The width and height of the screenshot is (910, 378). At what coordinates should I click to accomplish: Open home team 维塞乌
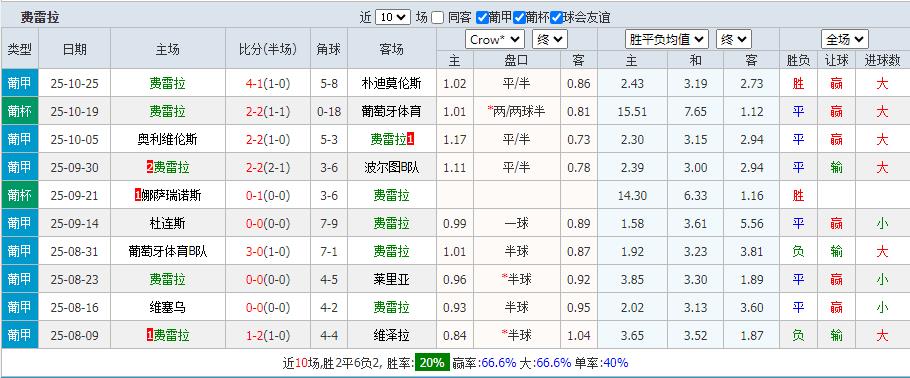(x=168, y=307)
